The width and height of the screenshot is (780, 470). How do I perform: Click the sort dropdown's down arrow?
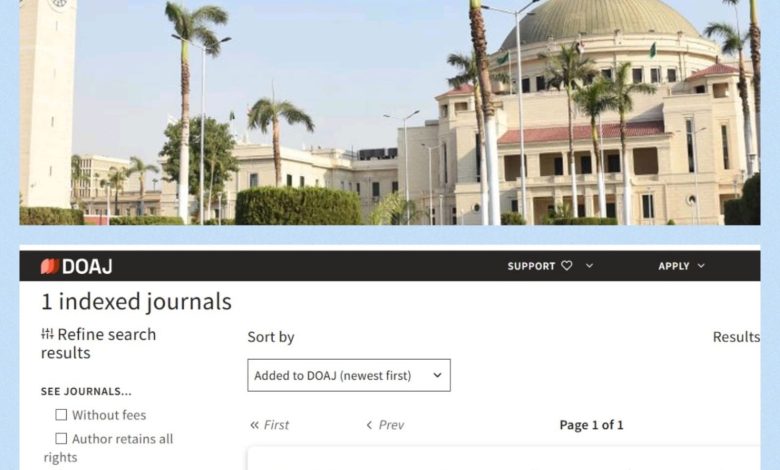[x=437, y=375]
